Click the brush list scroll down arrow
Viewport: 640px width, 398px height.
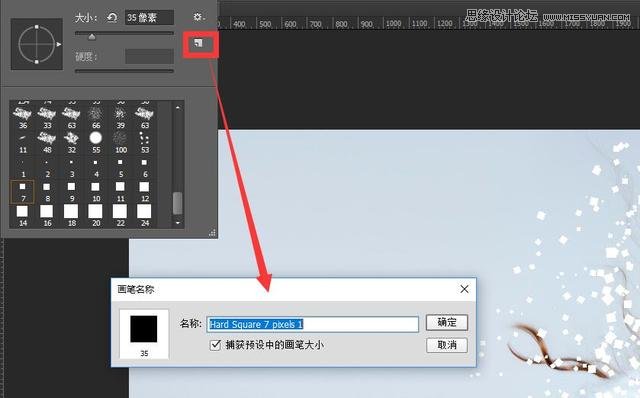click(178, 223)
